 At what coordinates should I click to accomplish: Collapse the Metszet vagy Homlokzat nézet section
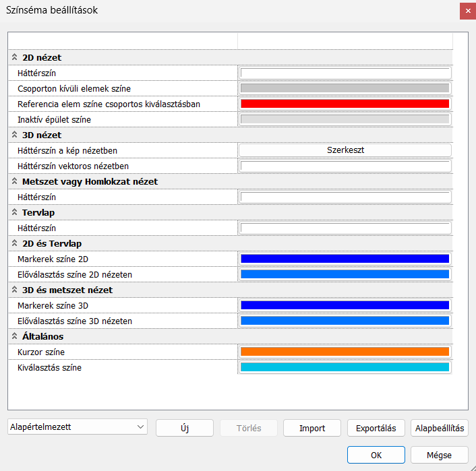14,181
